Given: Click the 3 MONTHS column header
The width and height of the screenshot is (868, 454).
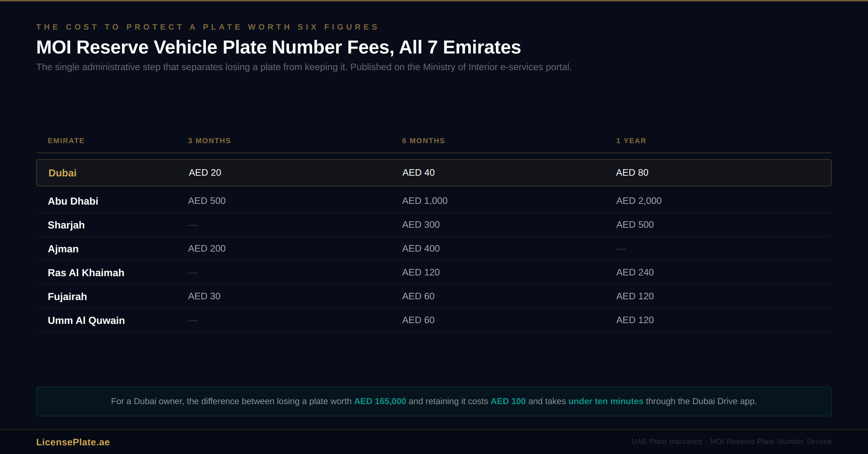Looking at the screenshot, I should pos(209,141).
